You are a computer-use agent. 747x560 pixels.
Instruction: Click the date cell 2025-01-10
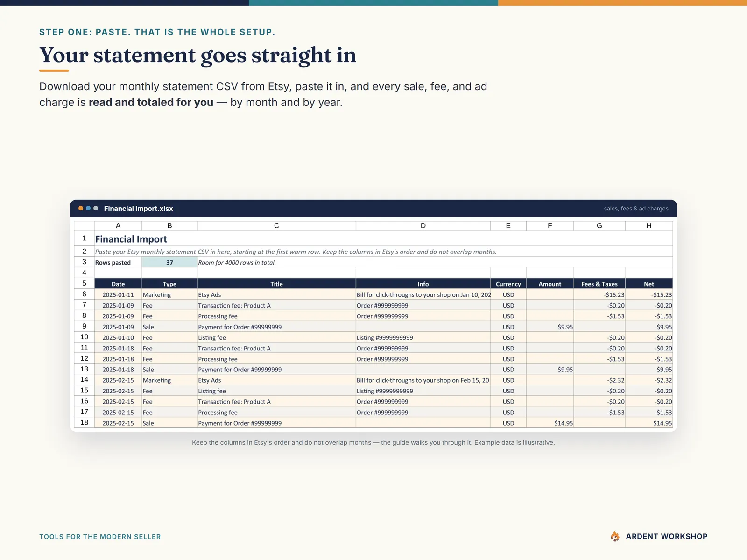[118, 337]
